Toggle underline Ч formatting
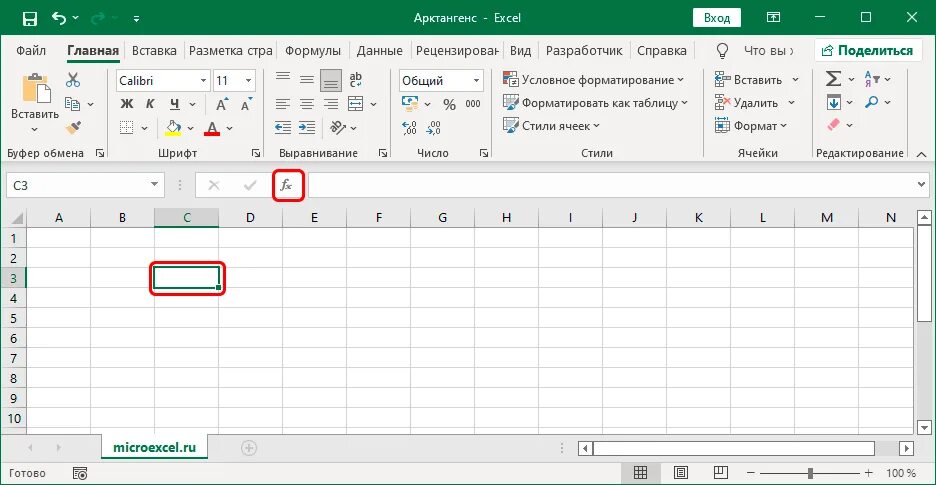The width and height of the screenshot is (936, 485). point(174,104)
